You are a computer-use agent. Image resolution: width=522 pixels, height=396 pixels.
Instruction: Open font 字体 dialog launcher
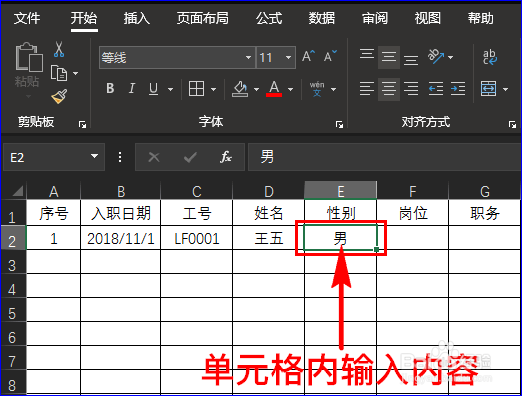(339, 125)
